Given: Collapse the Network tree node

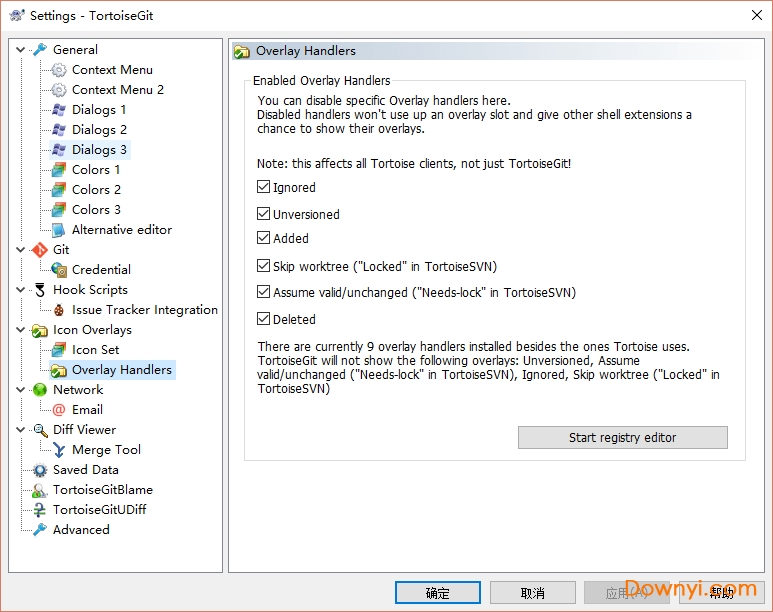Looking at the screenshot, I should [x=21, y=390].
